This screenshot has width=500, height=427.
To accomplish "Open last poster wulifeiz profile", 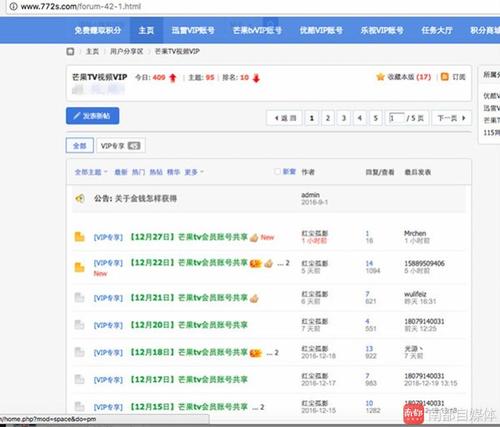I will tap(415, 294).
